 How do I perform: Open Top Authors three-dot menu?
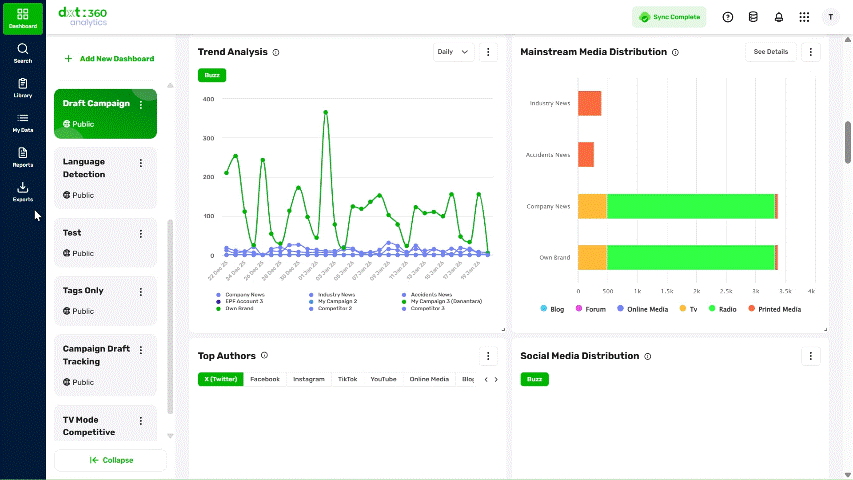(x=488, y=356)
